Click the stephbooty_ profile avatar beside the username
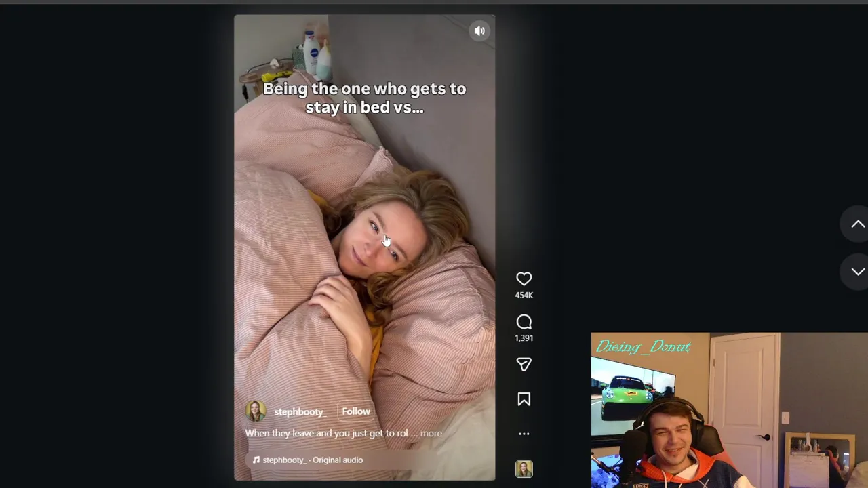The height and width of the screenshot is (488, 868). (x=256, y=411)
